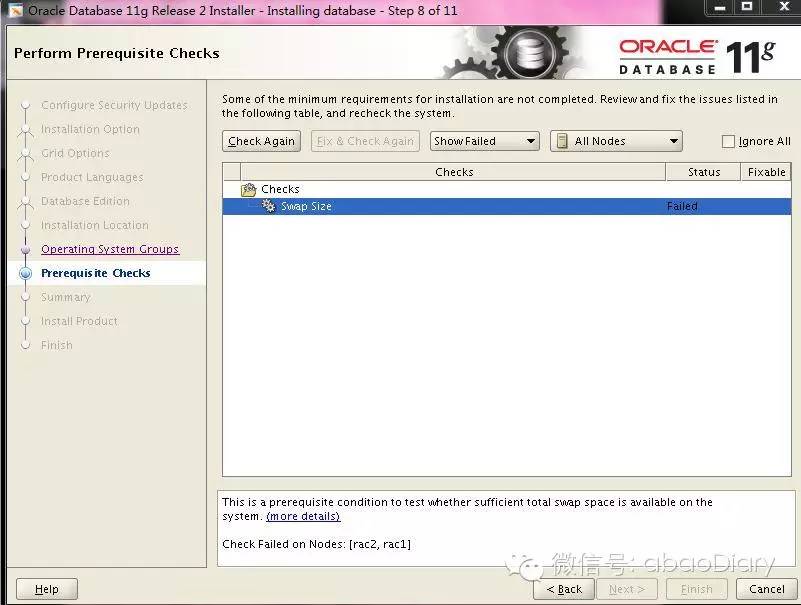The width and height of the screenshot is (801, 605).
Task: Click the Installation Location step
Action: coord(95,225)
